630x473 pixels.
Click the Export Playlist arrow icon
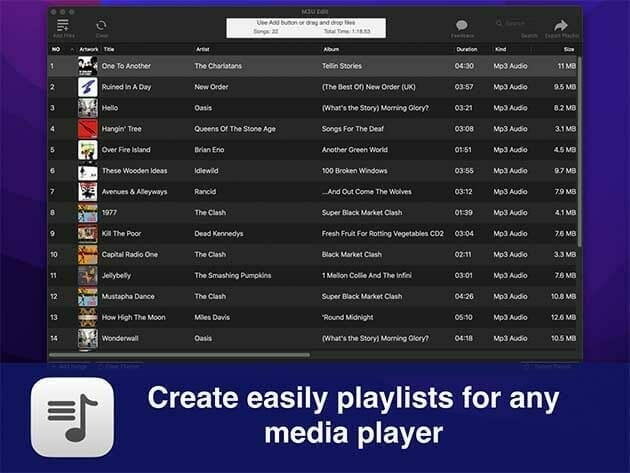pyautogui.click(x=561, y=25)
